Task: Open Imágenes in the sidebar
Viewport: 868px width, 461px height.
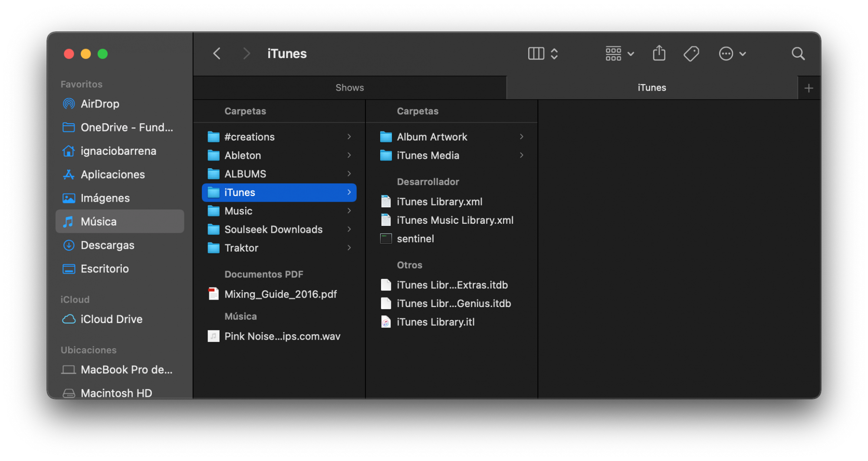Action: (120, 198)
